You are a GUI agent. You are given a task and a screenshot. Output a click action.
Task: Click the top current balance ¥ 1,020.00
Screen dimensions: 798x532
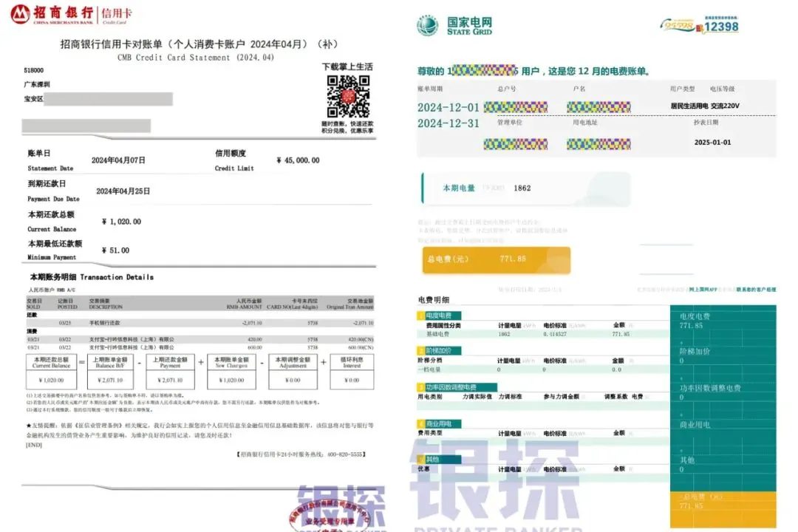click(121, 222)
